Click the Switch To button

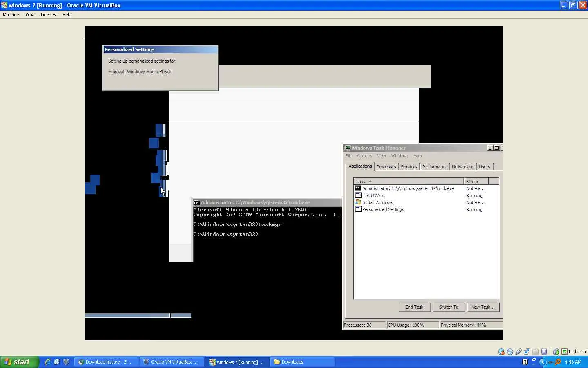449,307
